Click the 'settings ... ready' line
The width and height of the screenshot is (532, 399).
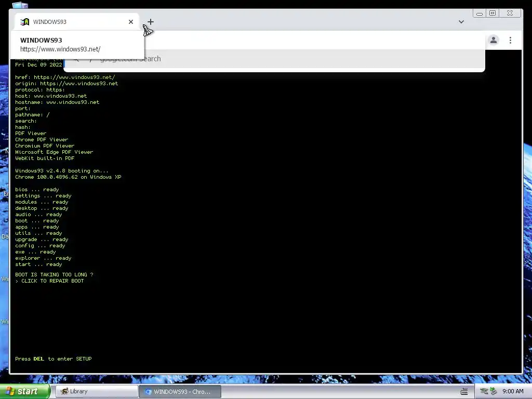click(44, 196)
